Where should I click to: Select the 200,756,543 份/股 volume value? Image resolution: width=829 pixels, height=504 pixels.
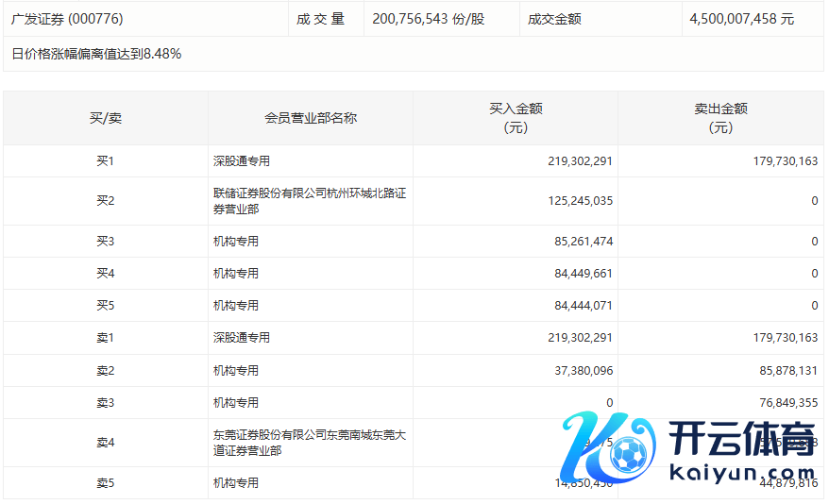428,19
